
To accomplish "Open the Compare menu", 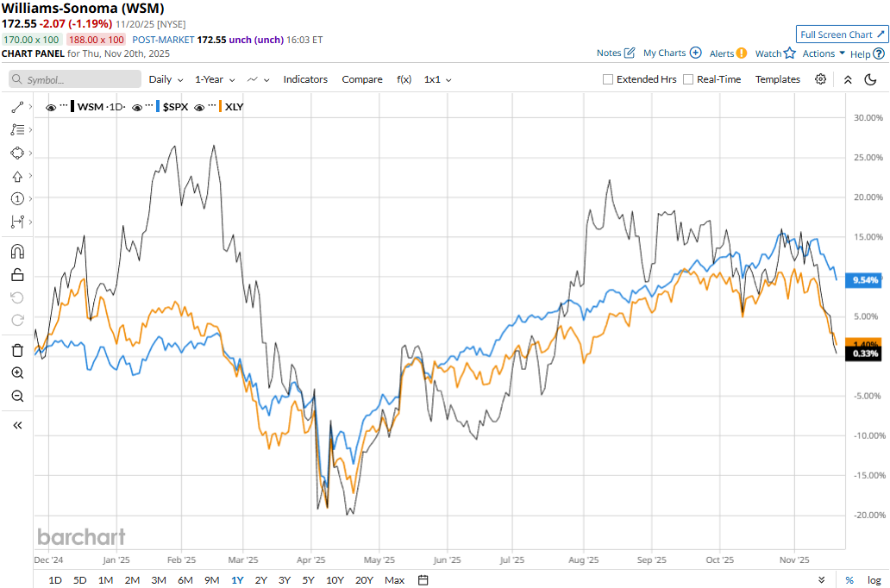I will (362, 79).
